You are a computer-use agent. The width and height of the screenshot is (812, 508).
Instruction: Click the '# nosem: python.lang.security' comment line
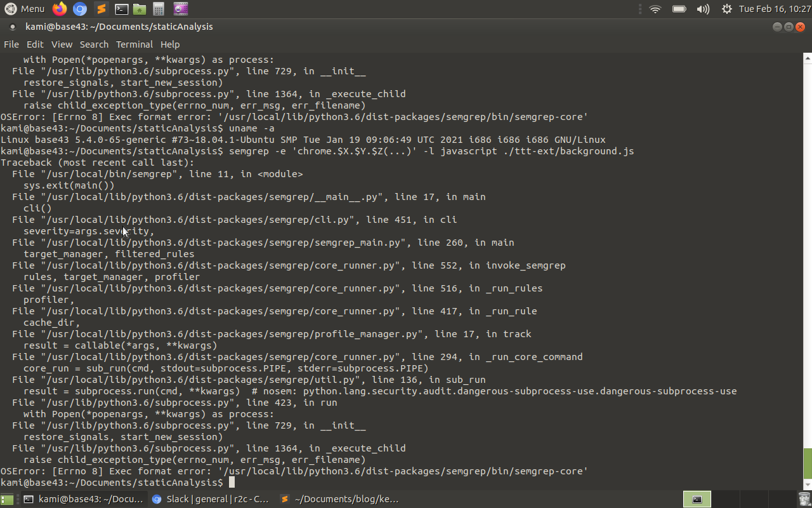[x=494, y=391]
